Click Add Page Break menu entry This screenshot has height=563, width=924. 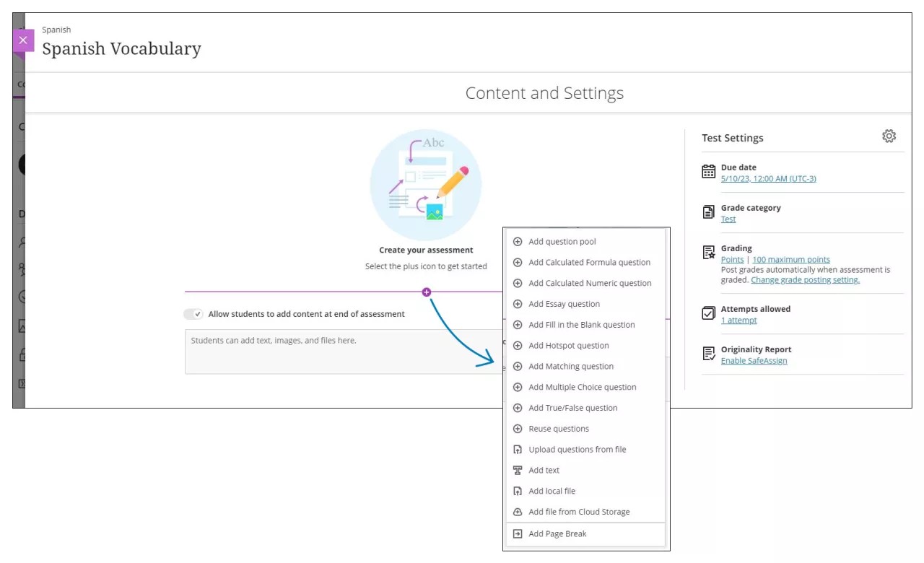[x=557, y=533]
